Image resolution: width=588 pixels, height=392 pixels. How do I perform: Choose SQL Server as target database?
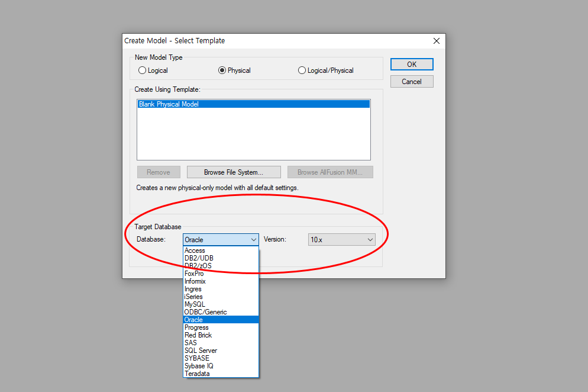click(x=221, y=351)
